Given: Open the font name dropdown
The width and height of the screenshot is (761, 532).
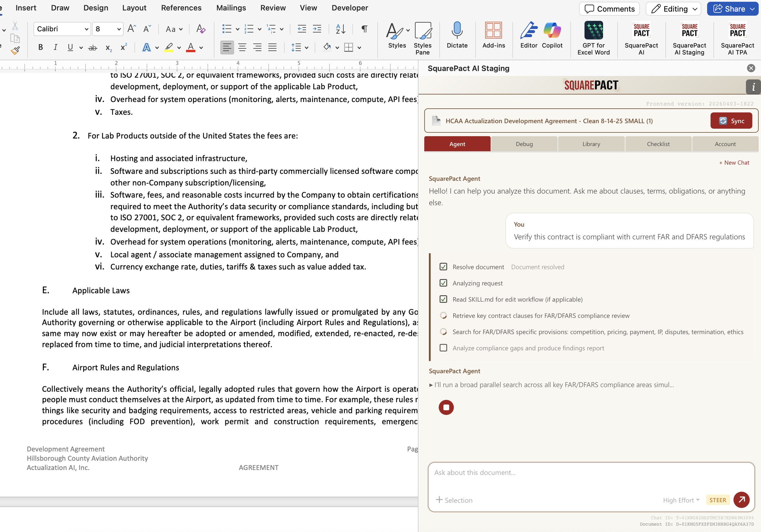Looking at the screenshot, I should tap(86, 29).
